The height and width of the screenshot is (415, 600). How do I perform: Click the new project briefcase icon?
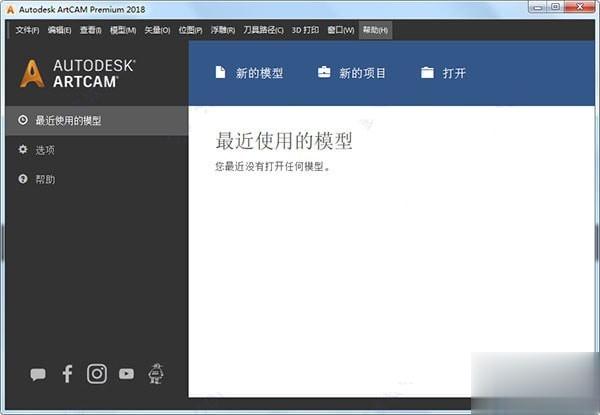324,72
